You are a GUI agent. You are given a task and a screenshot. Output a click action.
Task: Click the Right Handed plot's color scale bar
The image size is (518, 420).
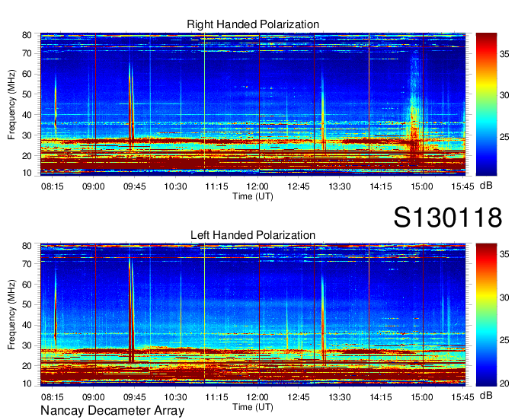pos(486,104)
